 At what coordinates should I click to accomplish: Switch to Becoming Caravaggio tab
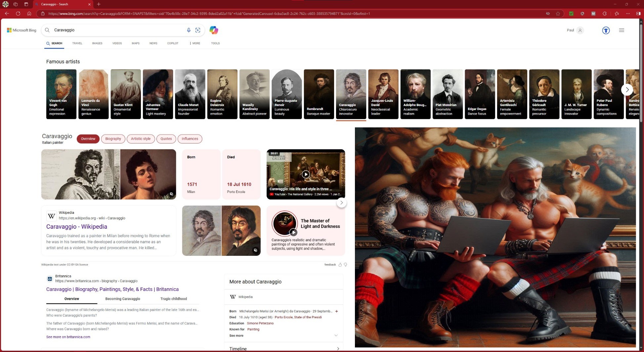click(x=123, y=299)
